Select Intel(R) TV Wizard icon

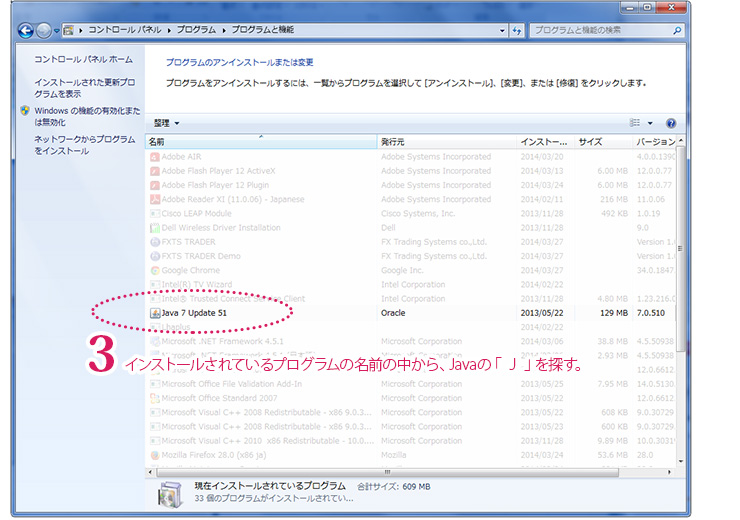click(x=155, y=285)
